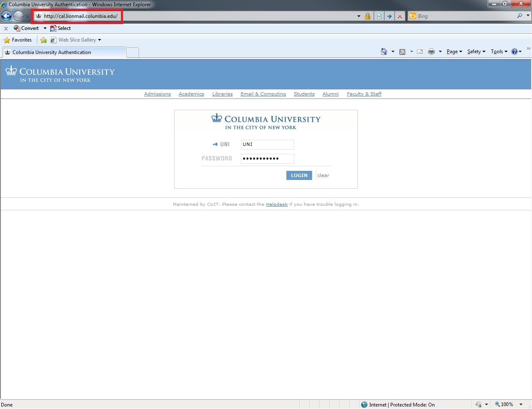Click the blue Go arrow button
This screenshot has width=532, height=409.
click(x=389, y=16)
